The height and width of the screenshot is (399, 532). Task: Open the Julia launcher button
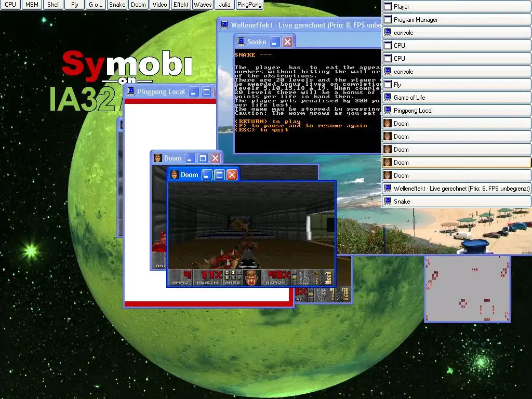pos(224,5)
